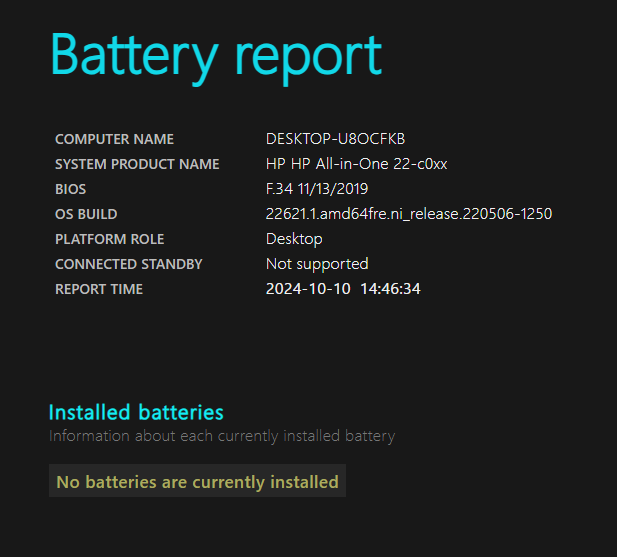Select the CONNECTED STANDBY label
Screen dimensions: 617x557
pos(129,264)
